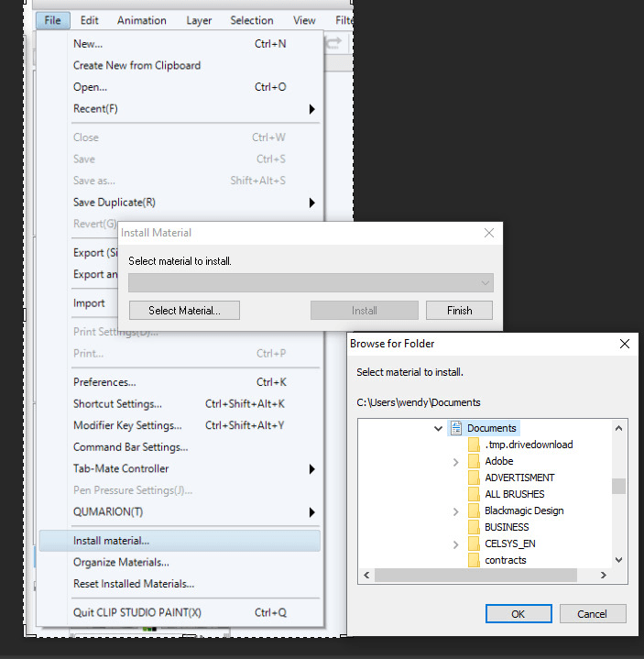
Task: Click the Finish button in Install Material
Action: tap(459, 310)
